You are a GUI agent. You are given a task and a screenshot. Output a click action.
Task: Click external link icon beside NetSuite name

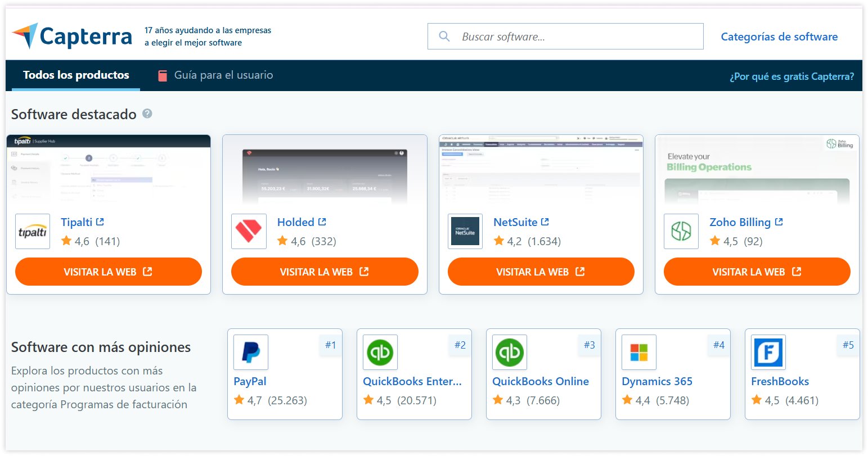point(545,222)
